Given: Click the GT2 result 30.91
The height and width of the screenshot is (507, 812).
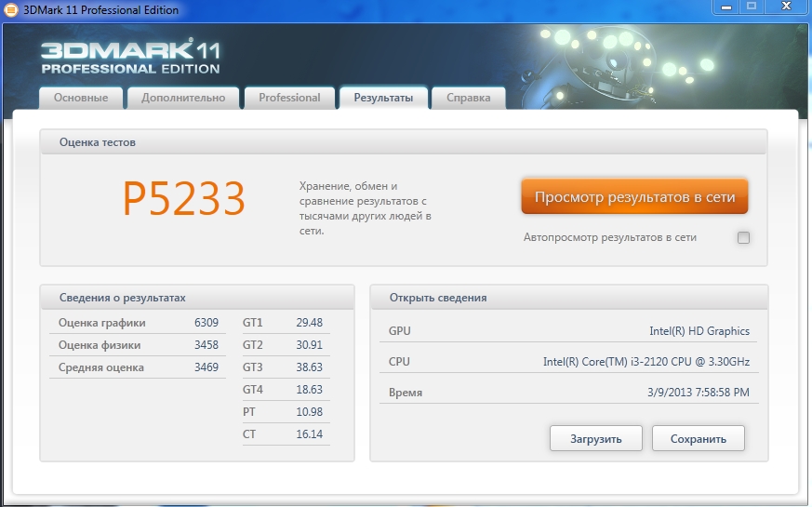Looking at the screenshot, I should click(309, 345).
